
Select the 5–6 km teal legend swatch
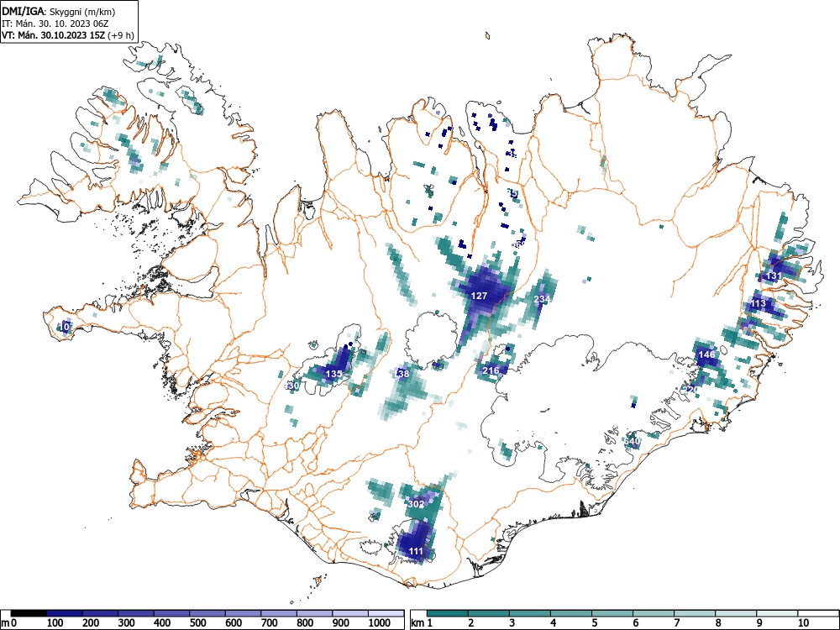coord(612,613)
